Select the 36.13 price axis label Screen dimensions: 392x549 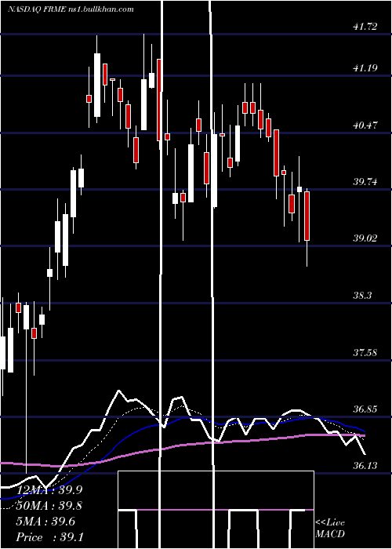pyautogui.click(x=365, y=466)
